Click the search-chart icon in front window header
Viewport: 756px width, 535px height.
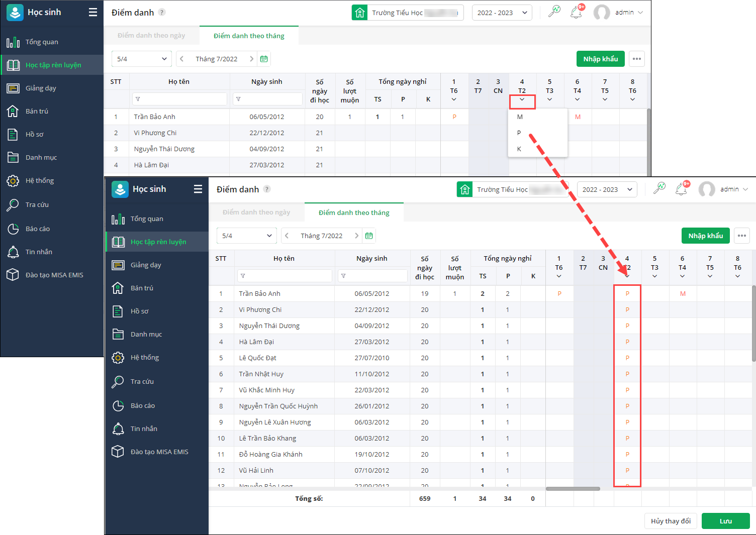(x=659, y=188)
